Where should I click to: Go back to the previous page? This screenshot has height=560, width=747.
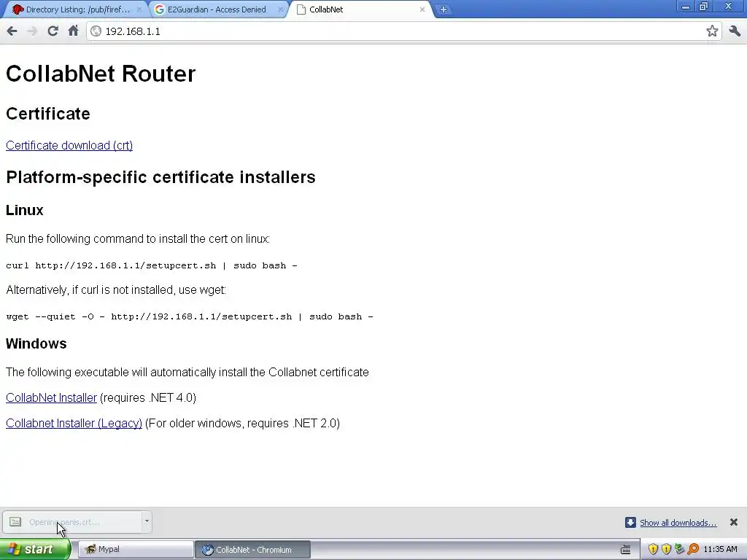[x=12, y=31]
